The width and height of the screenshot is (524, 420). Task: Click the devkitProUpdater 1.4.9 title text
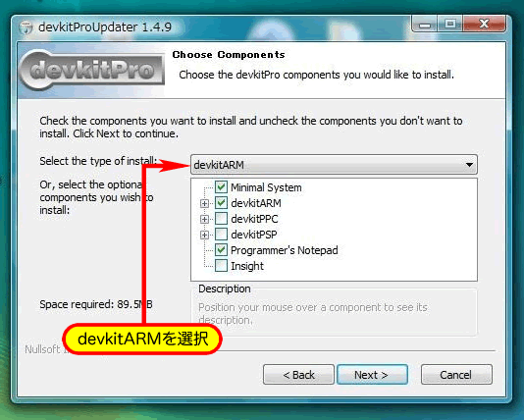coord(105,27)
